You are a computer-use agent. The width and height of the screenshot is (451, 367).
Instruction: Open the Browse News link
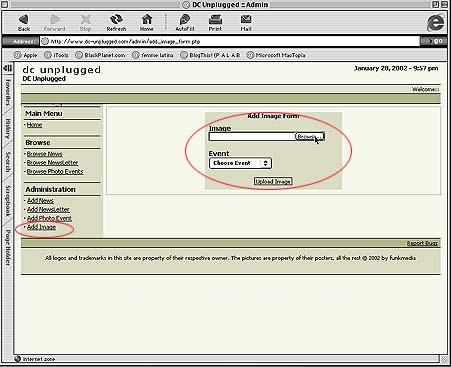(44, 154)
